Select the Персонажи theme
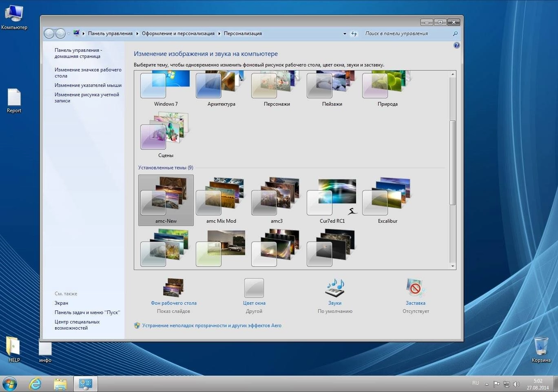Viewport: 558px width, 392px height. click(x=277, y=89)
